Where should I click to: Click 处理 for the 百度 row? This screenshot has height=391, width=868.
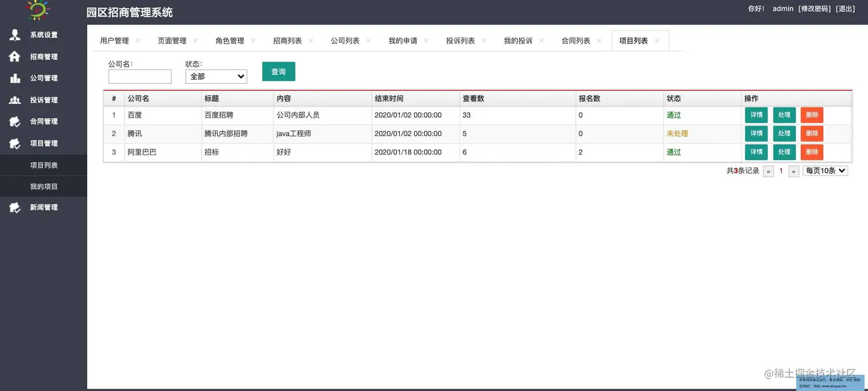click(784, 115)
